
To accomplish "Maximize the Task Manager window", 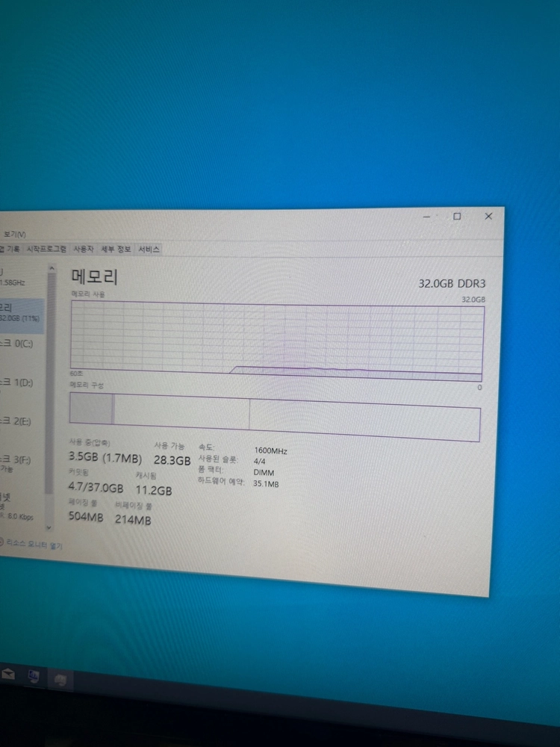I will [x=457, y=217].
